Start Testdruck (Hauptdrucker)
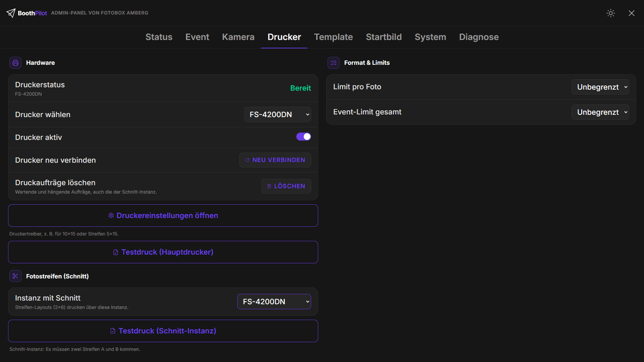The height and width of the screenshot is (362, 644). [163, 252]
